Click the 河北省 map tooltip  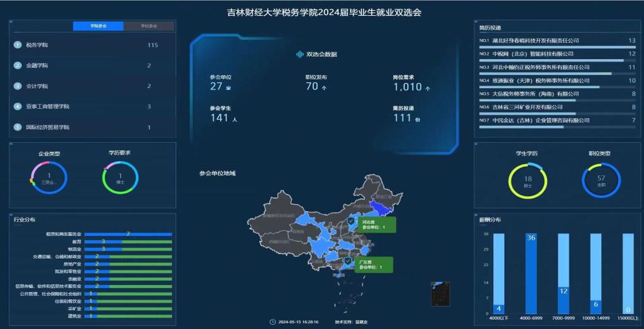pyautogui.click(x=377, y=225)
